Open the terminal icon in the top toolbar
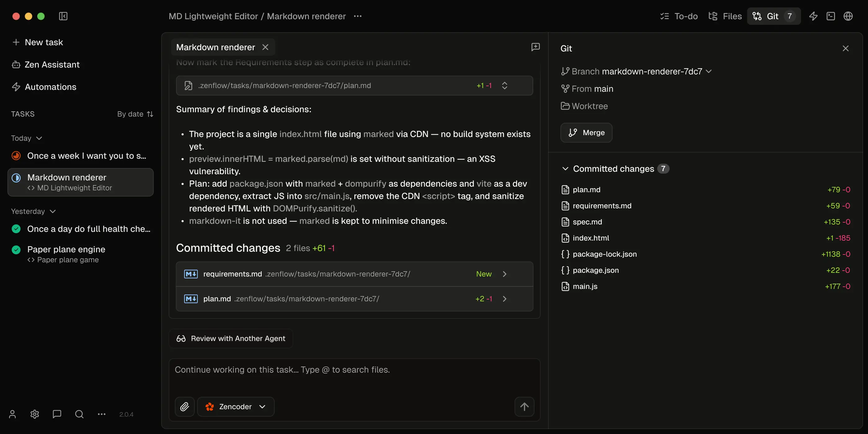 pyautogui.click(x=831, y=16)
